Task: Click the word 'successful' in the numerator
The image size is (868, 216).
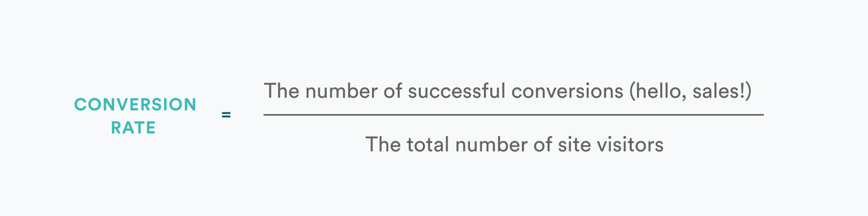Action: click(x=457, y=91)
